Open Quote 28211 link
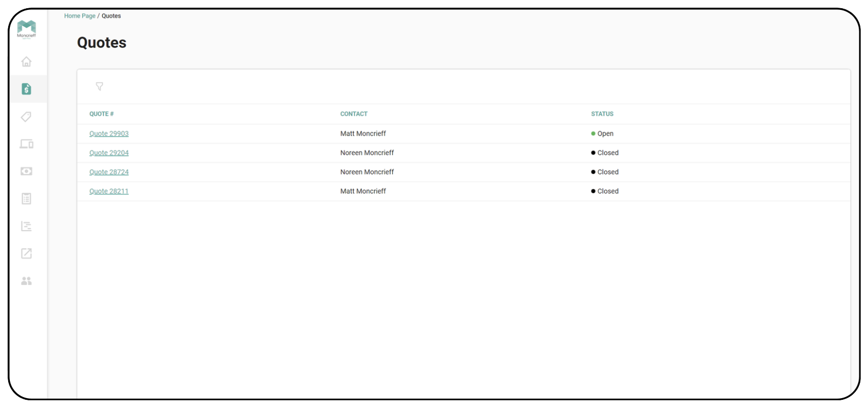Viewport: 868px width, 408px height. (x=109, y=191)
